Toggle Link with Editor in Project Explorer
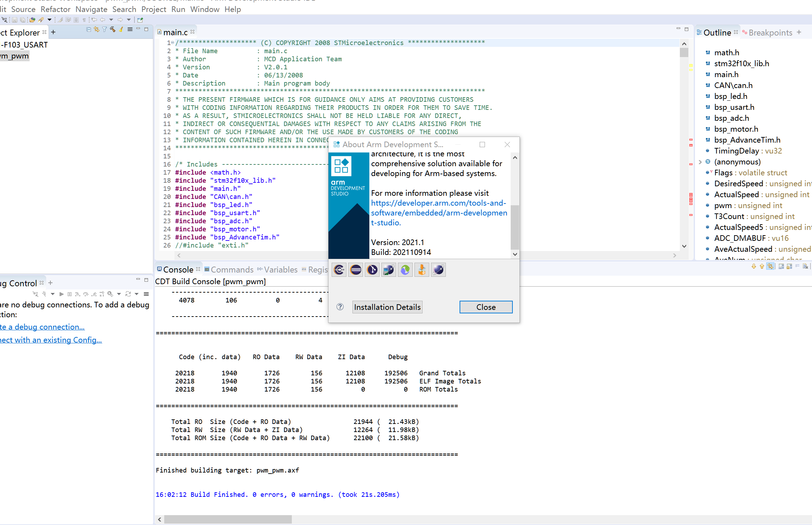Image resolution: width=812 pixels, height=525 pixels. click(97, 30)
